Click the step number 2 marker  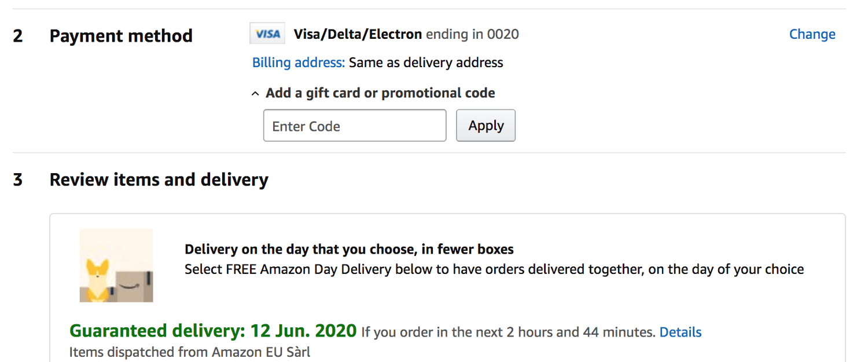coord(18,36)
